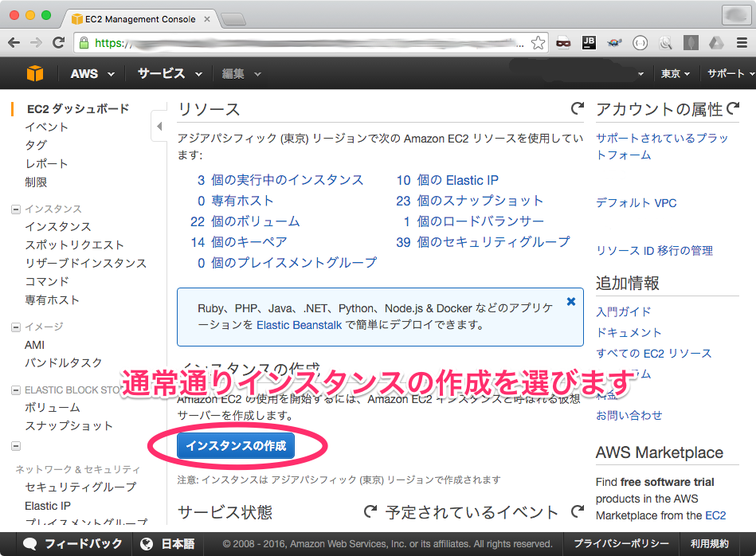The height and width of the screenshot is (556, 756).
Task: Open the サポート dropdown
Action: [x=731, y=74]
